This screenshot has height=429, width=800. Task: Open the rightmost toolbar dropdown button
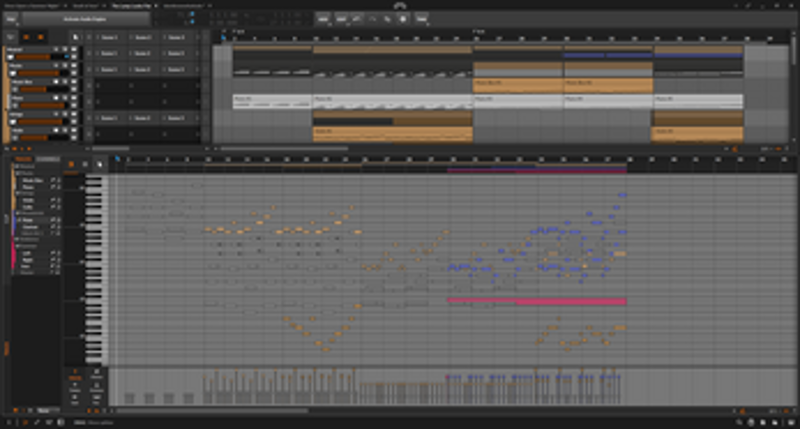point(421,19)
